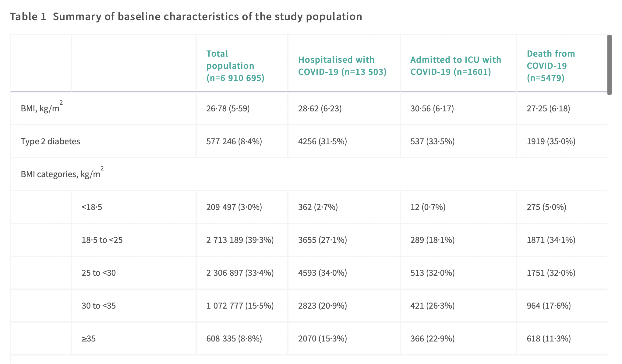
Task: Click the BMI, kg/m² row label
Action: pyautogui.click(x=41, y=108)
